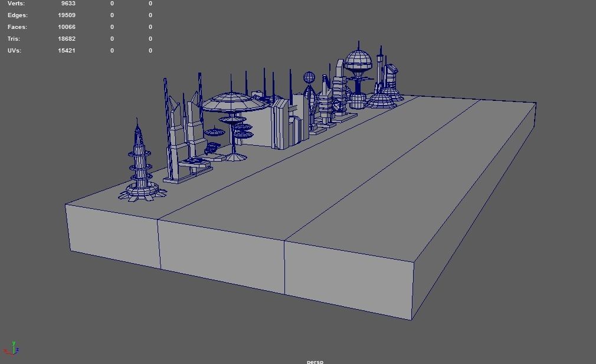Select the Tris count value 18682
Image resolution: width=596 pixels, height=364 pixels.
coord(67,39)
